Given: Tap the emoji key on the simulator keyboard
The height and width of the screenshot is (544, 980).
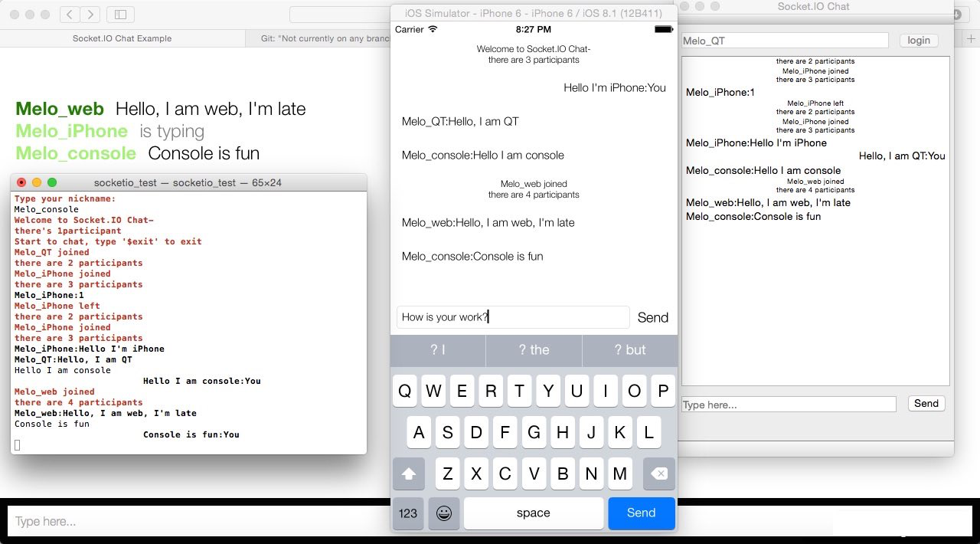Looking at the screenshot, I should point(444,513).
